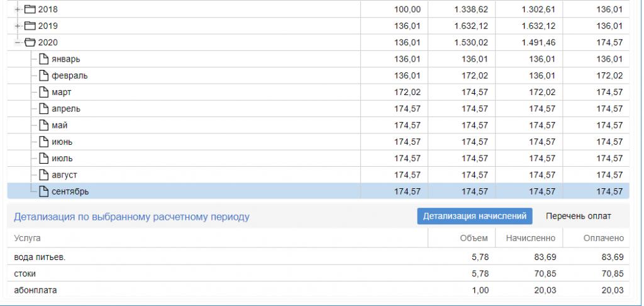The width and height of the screenshot is (644, 306).
Task: Expand the 2019 year node
Action: click(x=18, y=26)
